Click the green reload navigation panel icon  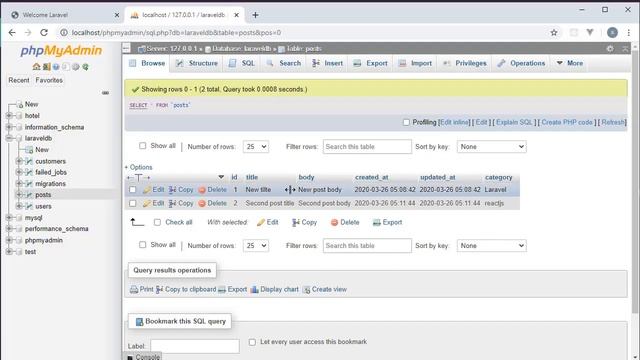click(x=85, y=67)
